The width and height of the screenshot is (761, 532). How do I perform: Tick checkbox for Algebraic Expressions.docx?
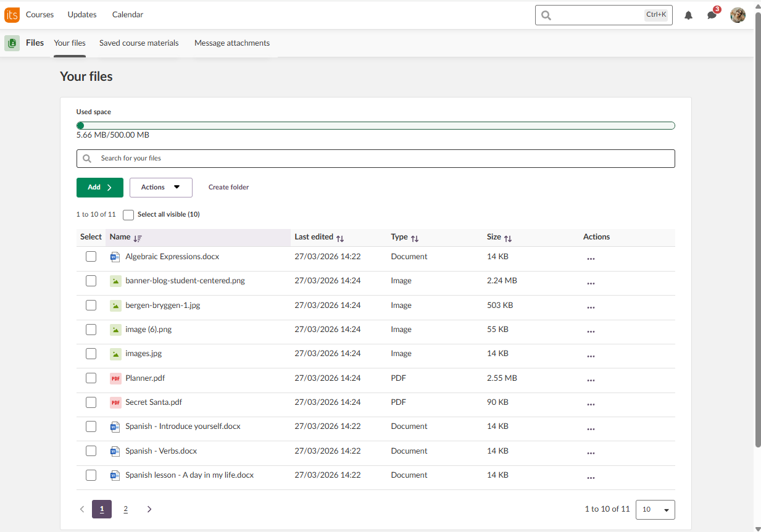[91, 257]
